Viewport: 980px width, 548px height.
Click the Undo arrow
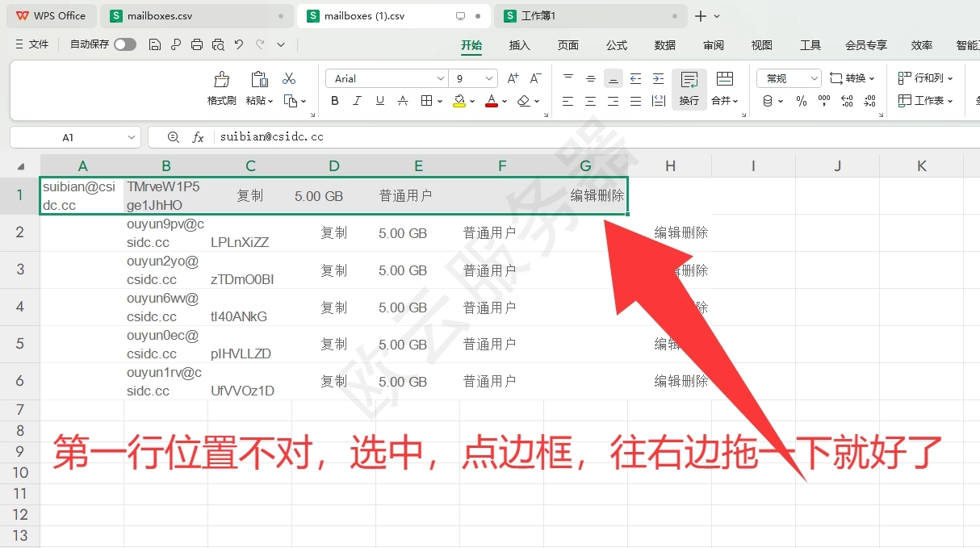[239, 44]
